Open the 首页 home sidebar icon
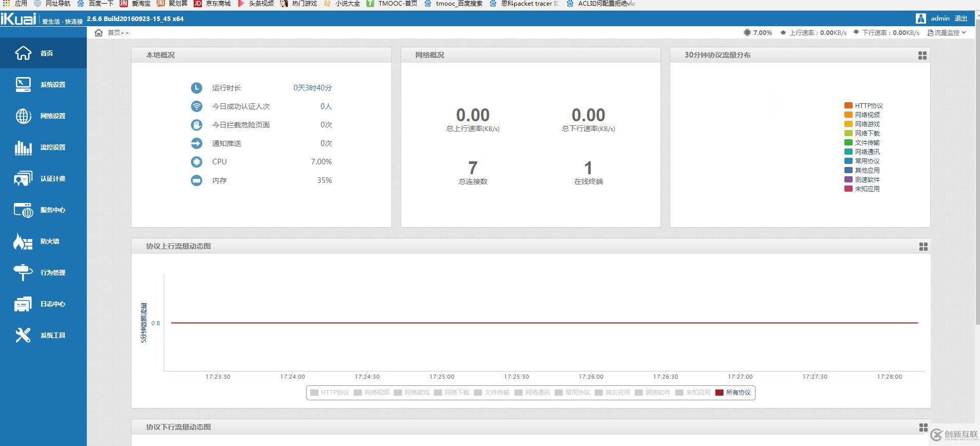This screenshot has width=980, height=446. pyautogui.click(x=23, y=53)
